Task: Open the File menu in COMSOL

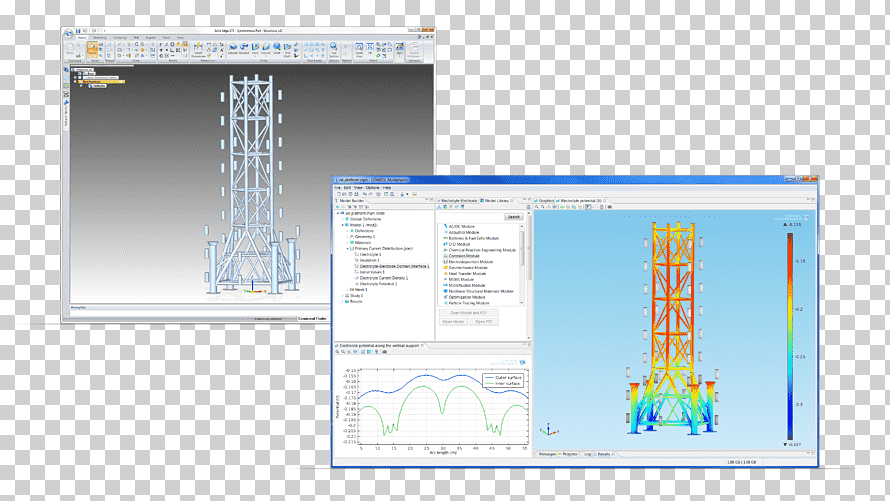Action: pyautogui.click(x=337, y=188)
